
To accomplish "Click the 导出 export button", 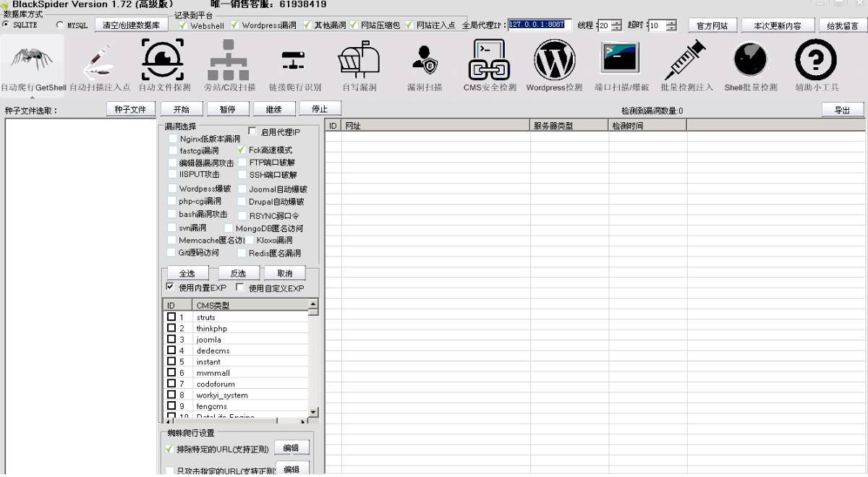I will [843, 110].
